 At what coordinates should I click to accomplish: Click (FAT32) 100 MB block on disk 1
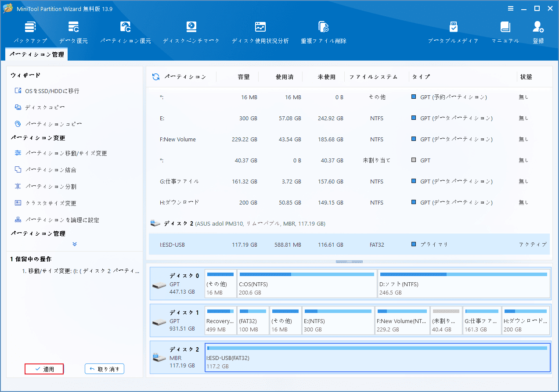coord(253,321)
